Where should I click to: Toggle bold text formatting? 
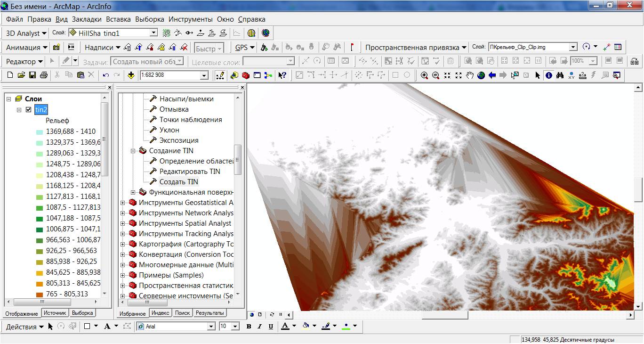(x=249, y=327)
